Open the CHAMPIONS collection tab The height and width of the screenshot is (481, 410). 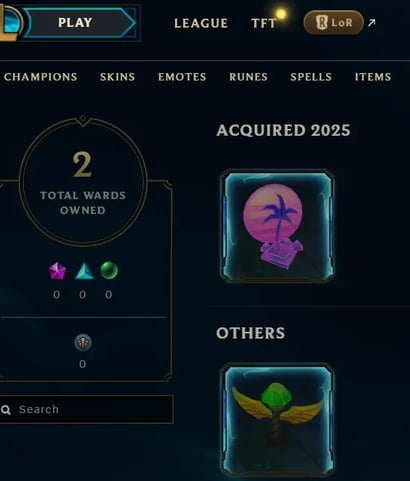click(x=40, y=77)
